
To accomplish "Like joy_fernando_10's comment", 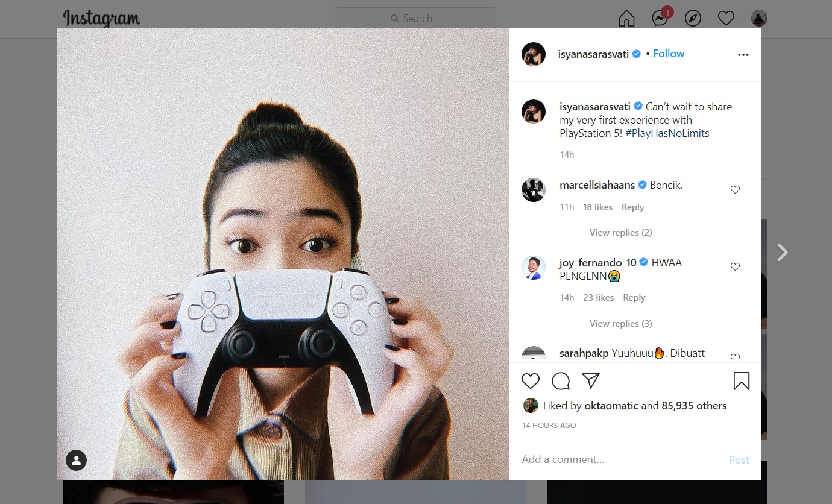I will pos(735,266).
